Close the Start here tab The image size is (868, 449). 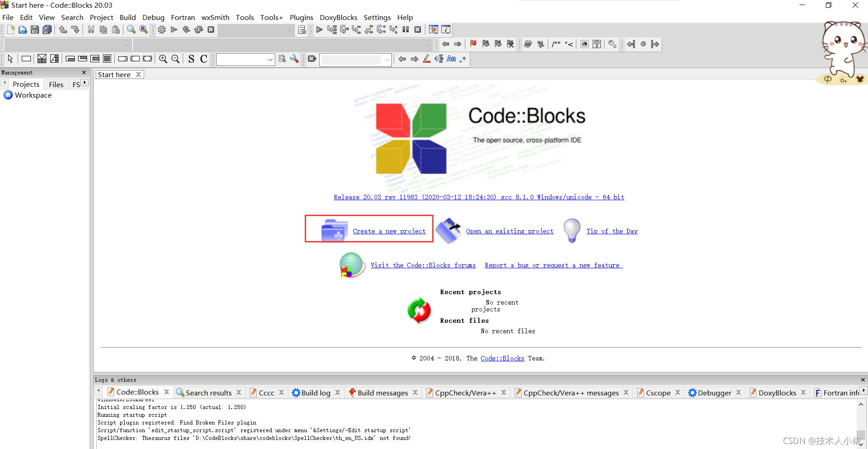[139, 74]
